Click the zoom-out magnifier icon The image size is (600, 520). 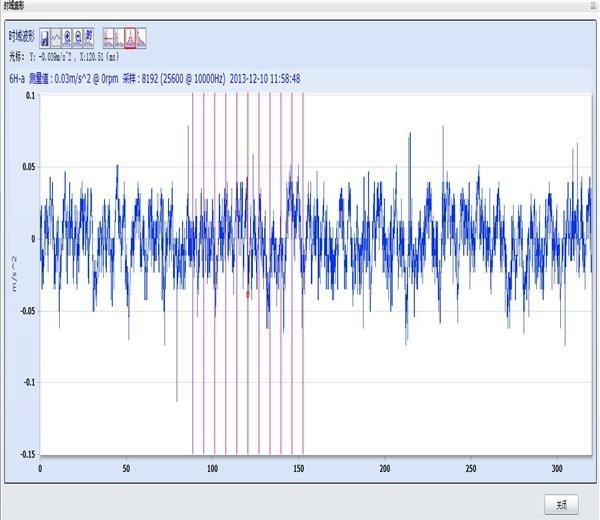[x=78, y=39]
